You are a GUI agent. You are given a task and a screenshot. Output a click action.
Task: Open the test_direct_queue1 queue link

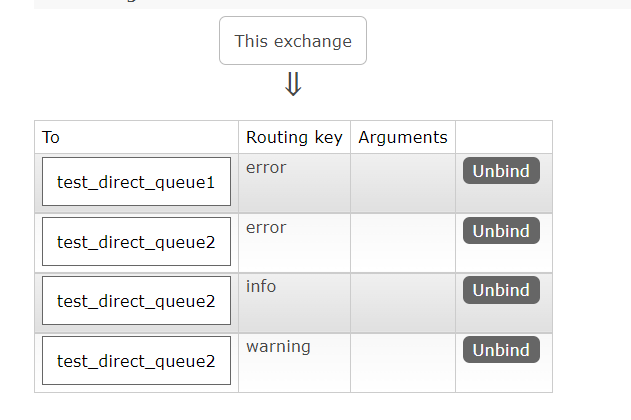click(136, 182)
